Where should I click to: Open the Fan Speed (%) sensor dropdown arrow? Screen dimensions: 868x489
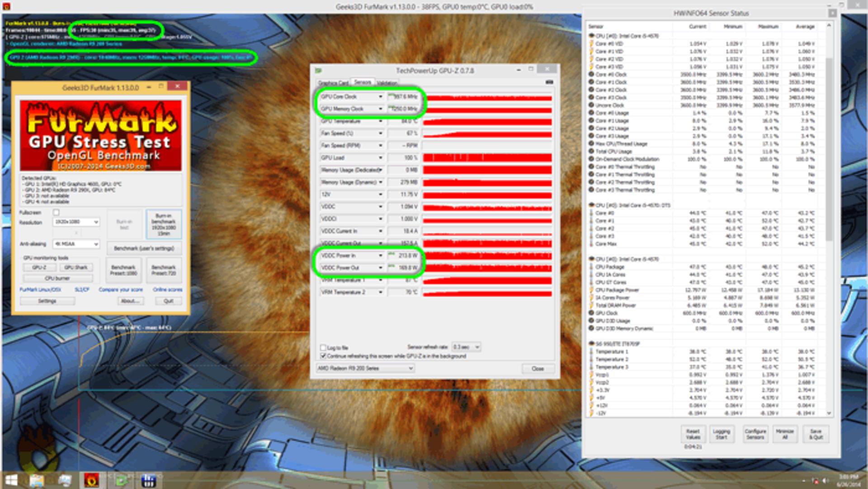click(x=380, y=133)
